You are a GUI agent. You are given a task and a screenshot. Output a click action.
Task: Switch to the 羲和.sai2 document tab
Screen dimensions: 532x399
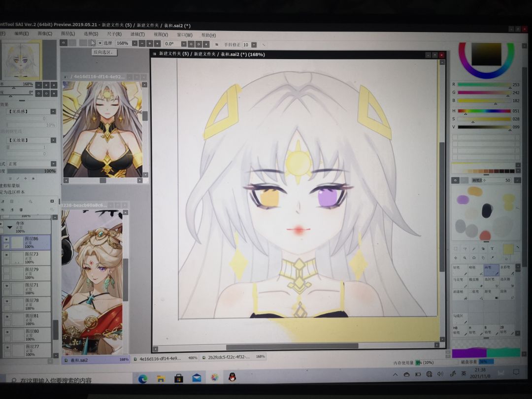click(x=96, y=360)
